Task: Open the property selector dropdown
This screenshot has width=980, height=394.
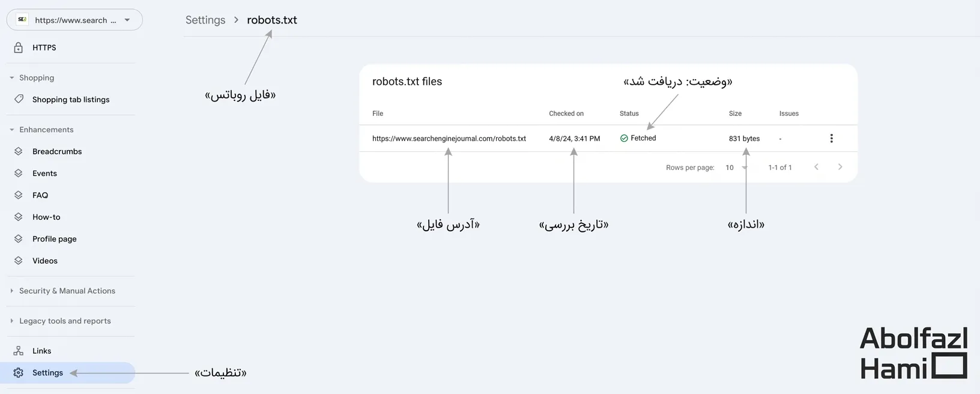Action: 127,20
